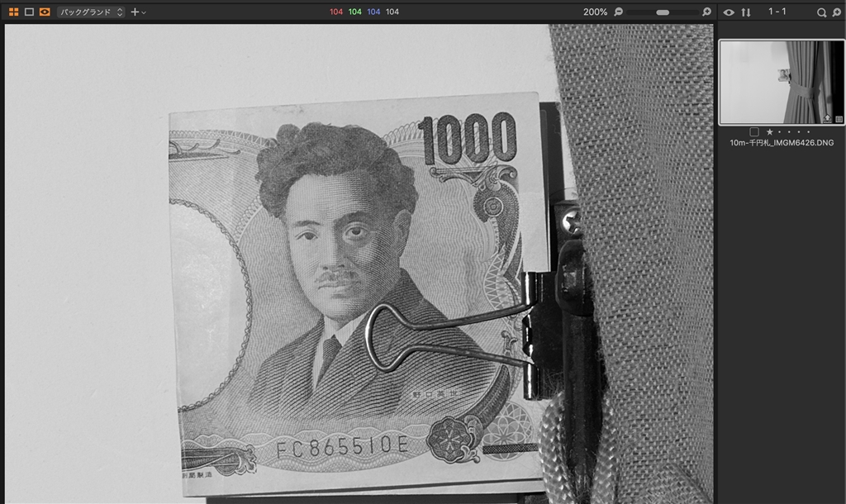Expand the chevron beside the plus icon
The image size is (846, 504).
pyautogui.click(x=144, y=12)
